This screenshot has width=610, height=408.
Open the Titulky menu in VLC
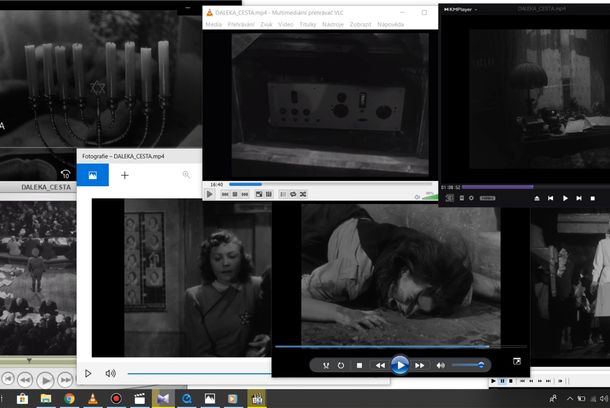[x=308, y=25]
